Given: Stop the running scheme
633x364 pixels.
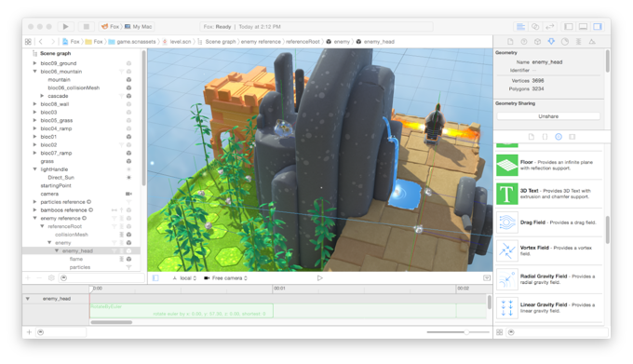Looking at the screenshot, I should click(86, 27).
